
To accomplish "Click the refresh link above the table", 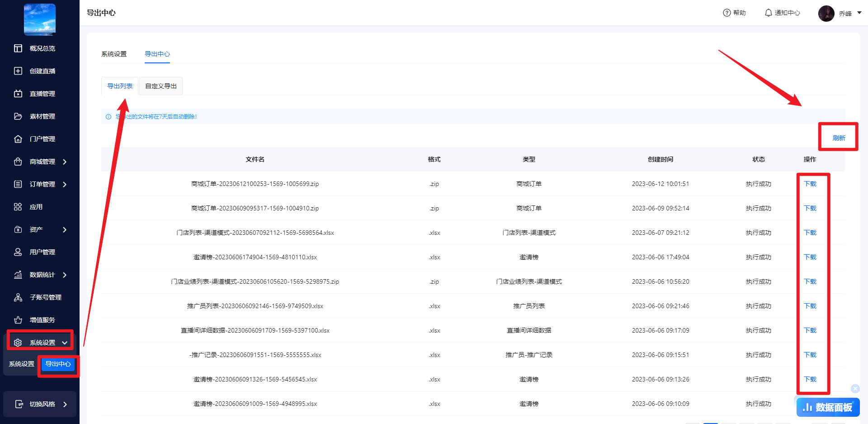I will pos(839,138).
